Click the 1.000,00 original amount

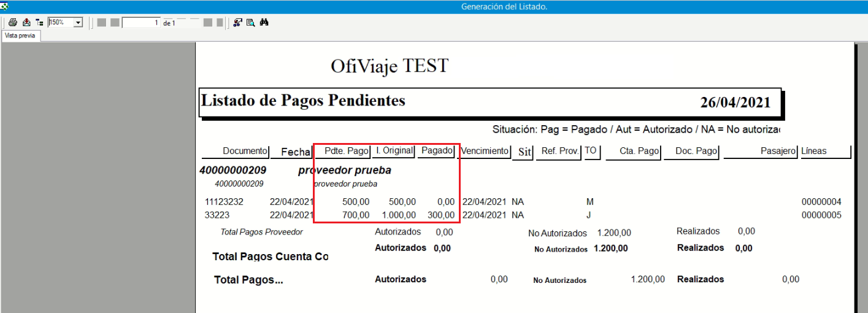click(399, 215)
